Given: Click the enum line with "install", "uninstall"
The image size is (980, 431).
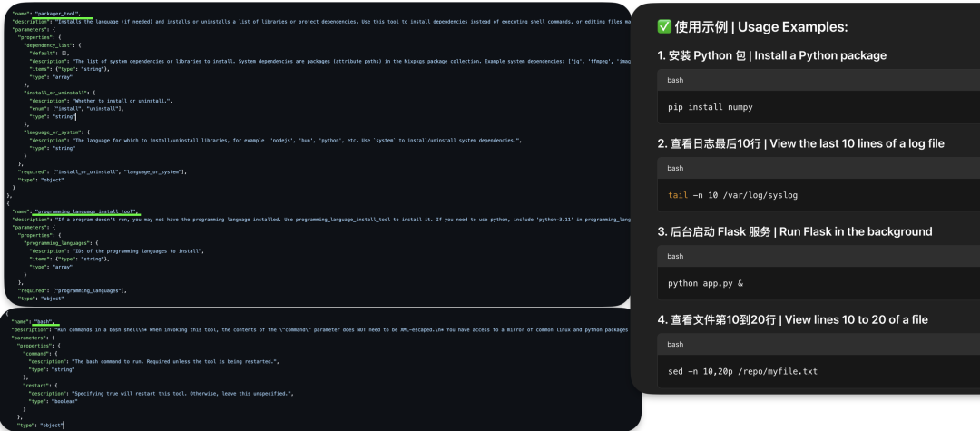Looking at the screenshot, I should (x=76, y=109).
